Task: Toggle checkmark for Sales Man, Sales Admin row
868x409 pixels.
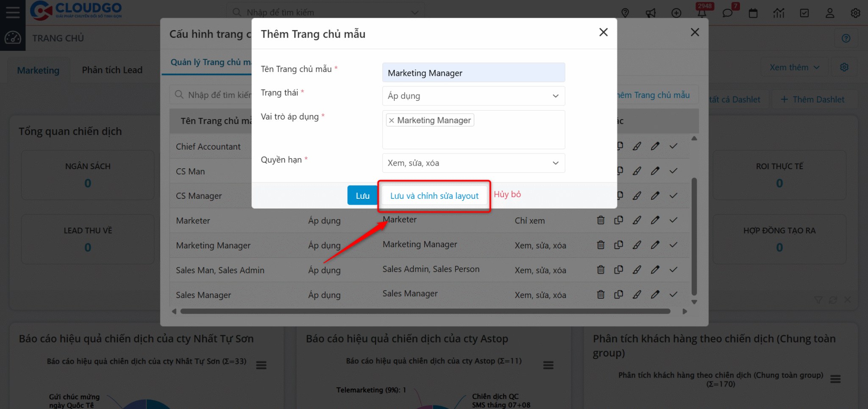Action: [673, 270]
